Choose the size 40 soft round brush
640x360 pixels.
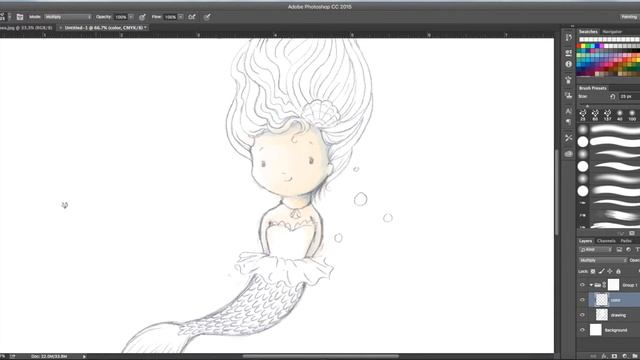tap(620, 115)
